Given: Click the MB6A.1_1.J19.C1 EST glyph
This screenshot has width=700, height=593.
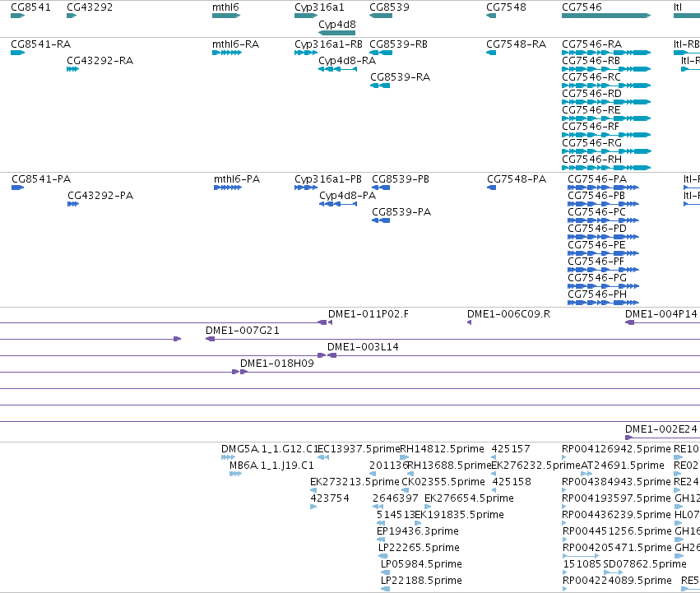Looking at the screenshot, I should point(235,474).
